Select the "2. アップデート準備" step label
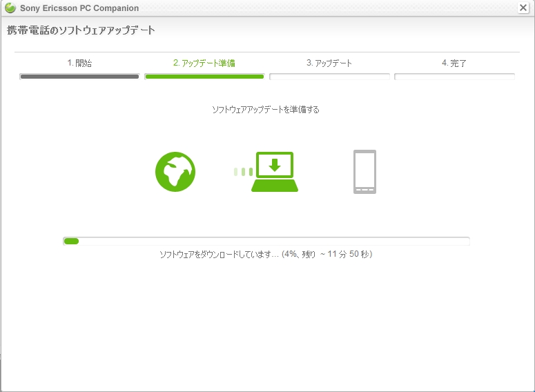The image size is (535, 392). pyautogui.click(x=204, y=63)
